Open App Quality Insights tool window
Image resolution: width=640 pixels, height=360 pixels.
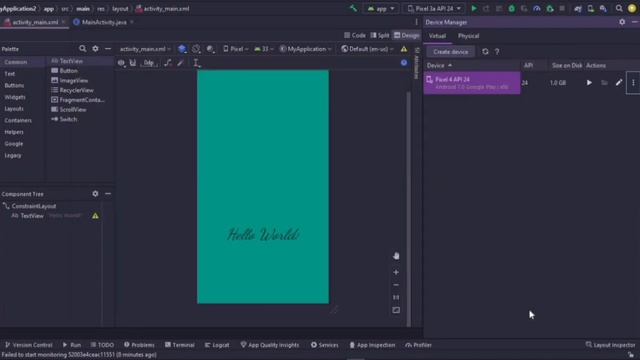(270, 345)
